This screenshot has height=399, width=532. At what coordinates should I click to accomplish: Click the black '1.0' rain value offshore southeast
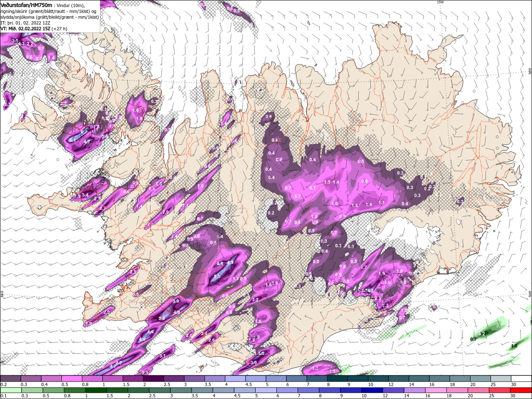pos(514,346)
